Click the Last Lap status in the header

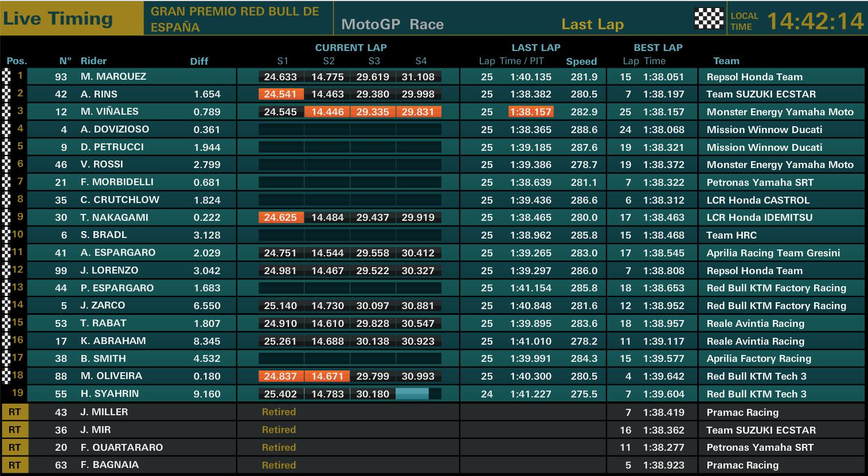pyautogui.click(x=592, y=24)
